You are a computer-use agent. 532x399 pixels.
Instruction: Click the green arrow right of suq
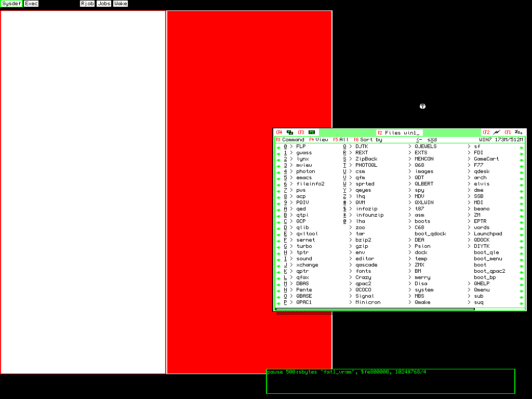tap(522, 302)
